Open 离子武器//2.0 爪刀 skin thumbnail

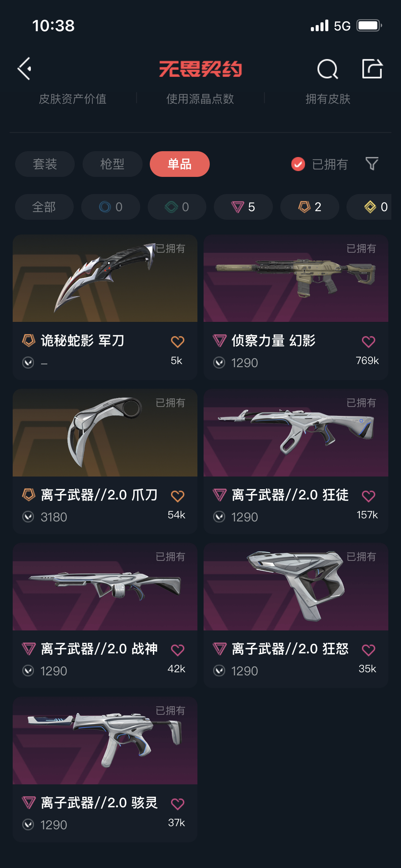[x=105, y=433]
